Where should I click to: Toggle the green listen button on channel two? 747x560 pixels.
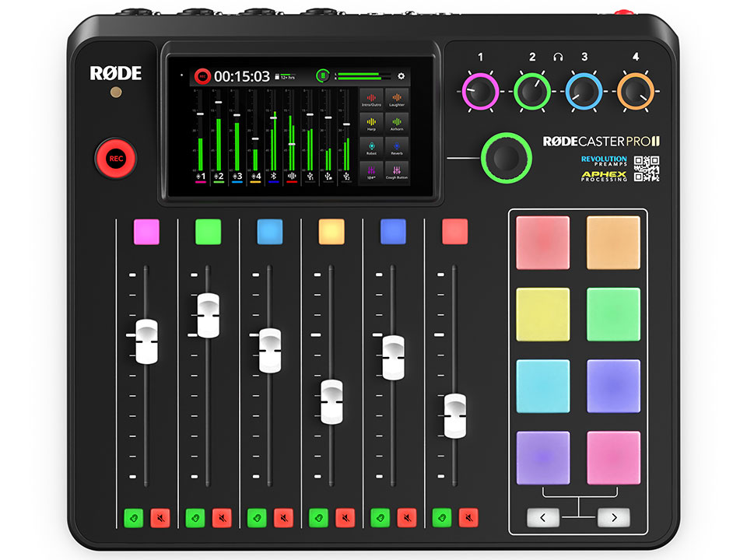[x=195, y=517]
